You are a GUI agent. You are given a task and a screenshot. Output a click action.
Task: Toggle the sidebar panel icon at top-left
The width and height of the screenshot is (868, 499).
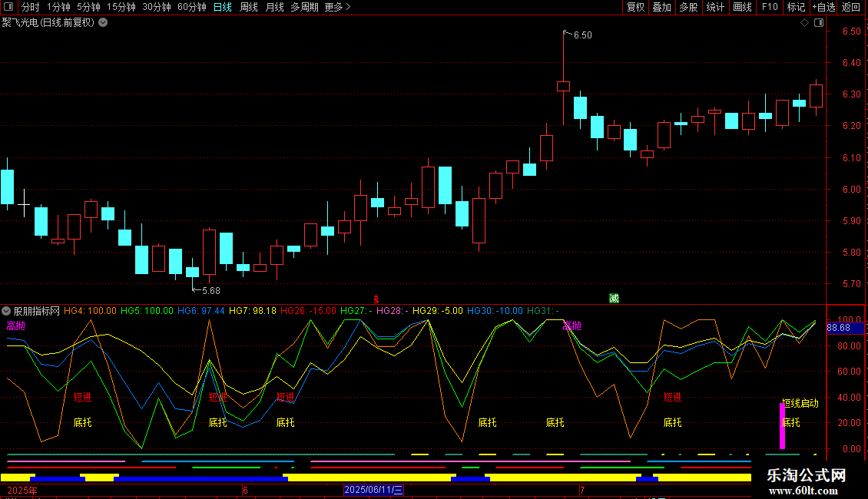point(8,7)
